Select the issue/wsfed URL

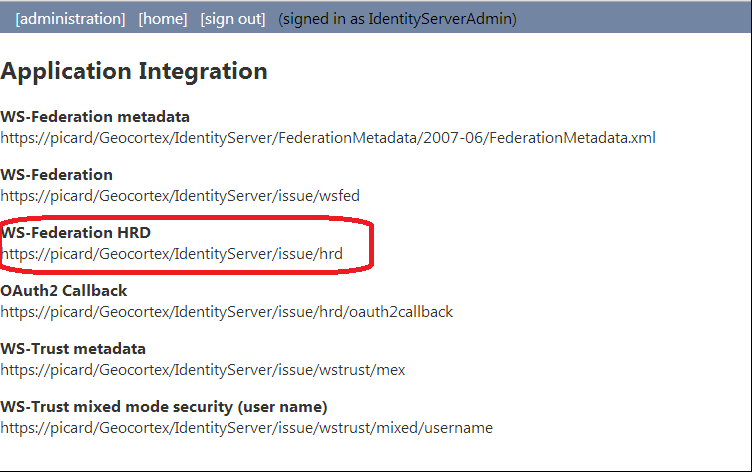[x=180, y=196]
